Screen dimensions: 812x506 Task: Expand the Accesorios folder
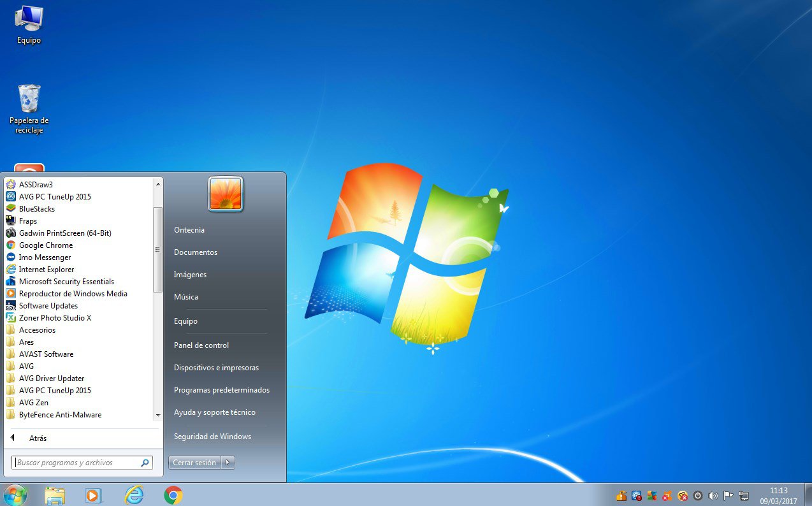36,329
